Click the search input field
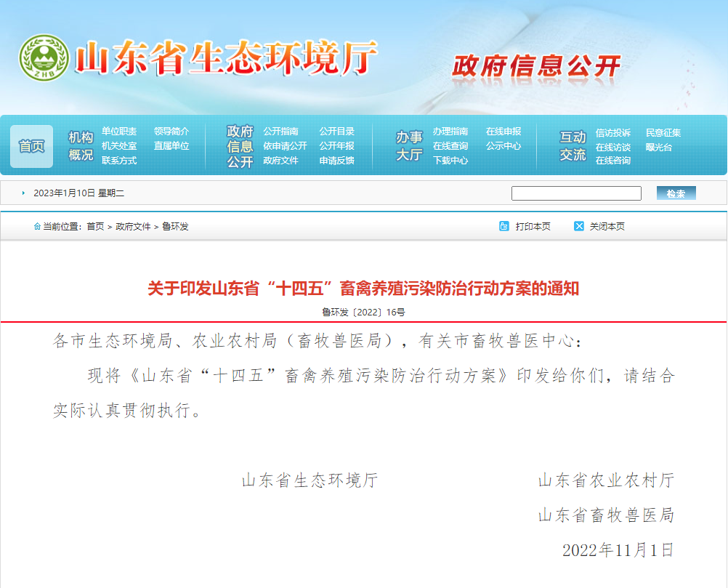The height and width of the screenshot is (588, 728). click(575, 193)
